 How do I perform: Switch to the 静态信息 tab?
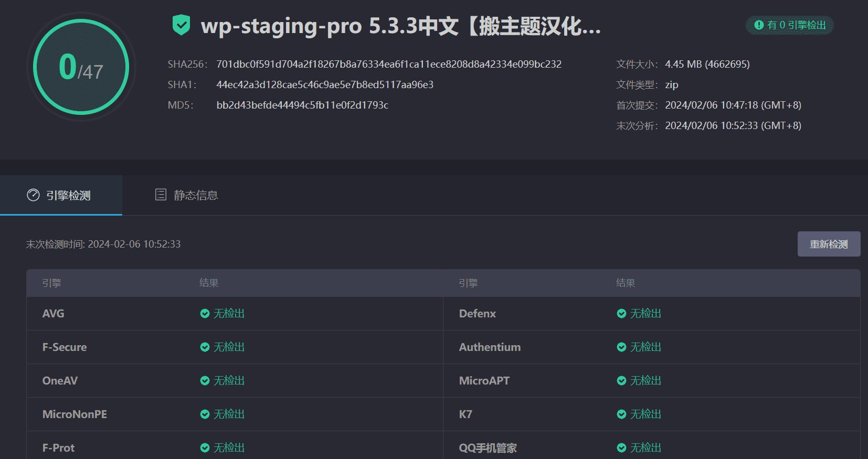[187, 195]
